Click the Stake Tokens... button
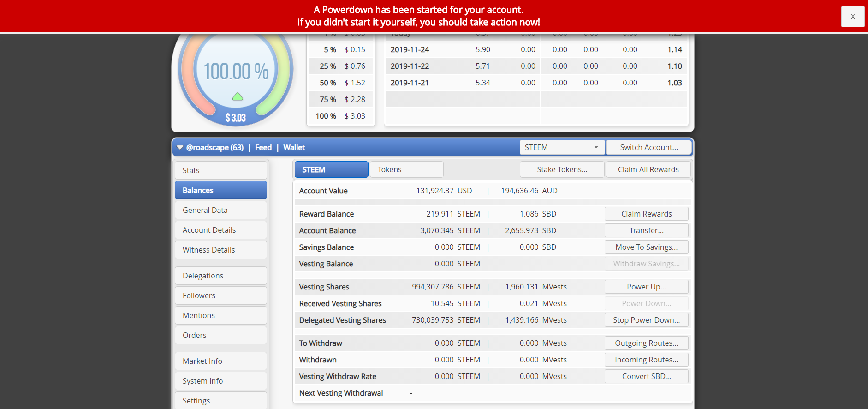The image size is (868, 409). (562, 169)
